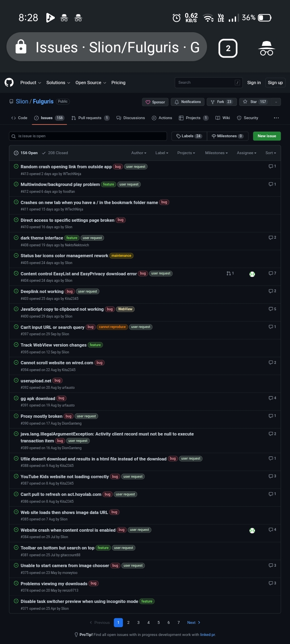Expand the Product menu dropdown

(31, 83)
